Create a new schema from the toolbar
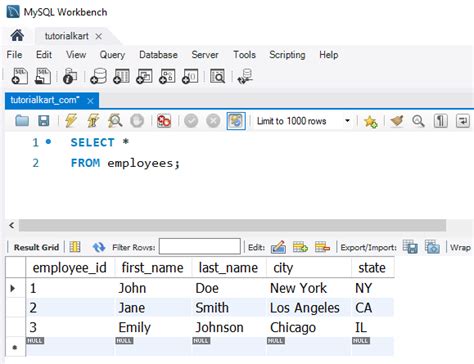Image resolution: width=474 pixels, height=364 pixels. [x=99, y=76]
